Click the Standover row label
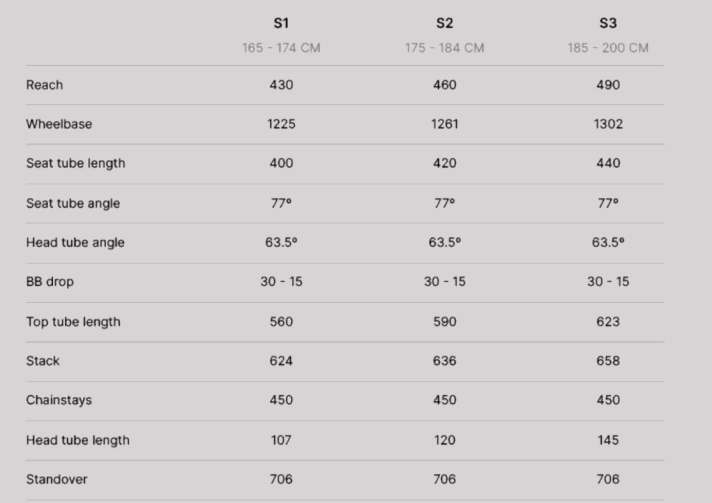Viewport: 712px width, 503px height. pyautogui.click(x=57, y=479)
